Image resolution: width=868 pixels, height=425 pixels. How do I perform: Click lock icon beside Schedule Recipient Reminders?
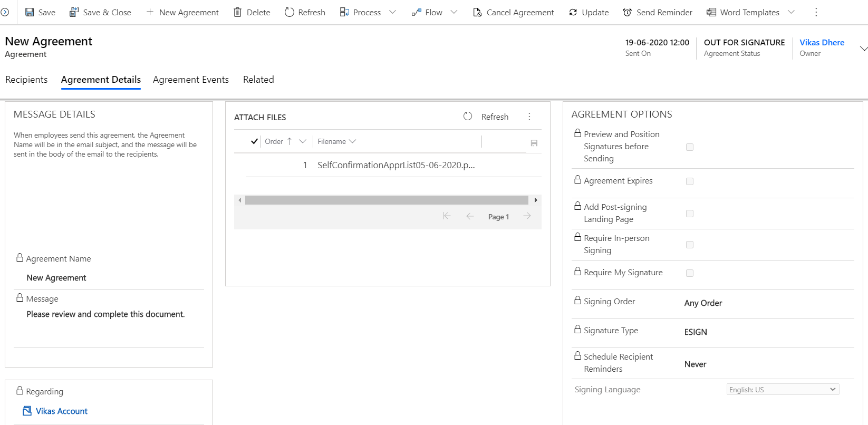click(x=578, y=356)
